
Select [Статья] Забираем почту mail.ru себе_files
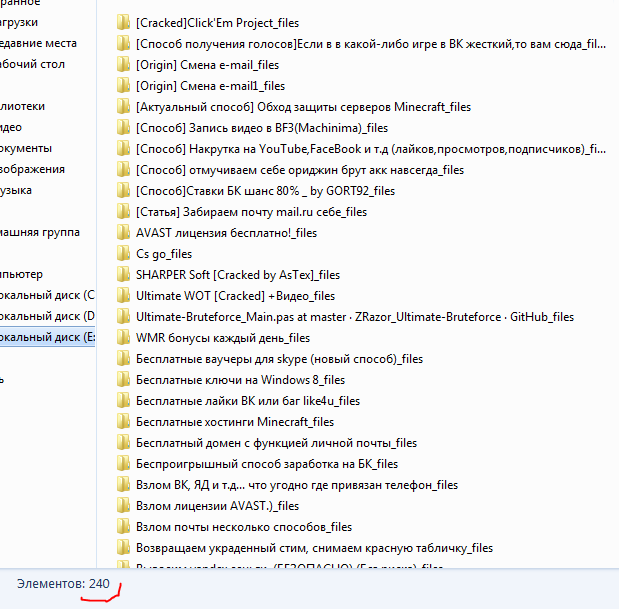point(251,212)
